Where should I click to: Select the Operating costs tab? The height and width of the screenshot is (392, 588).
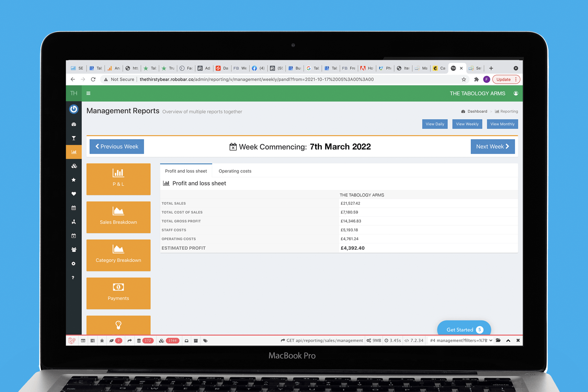(235, 171)
